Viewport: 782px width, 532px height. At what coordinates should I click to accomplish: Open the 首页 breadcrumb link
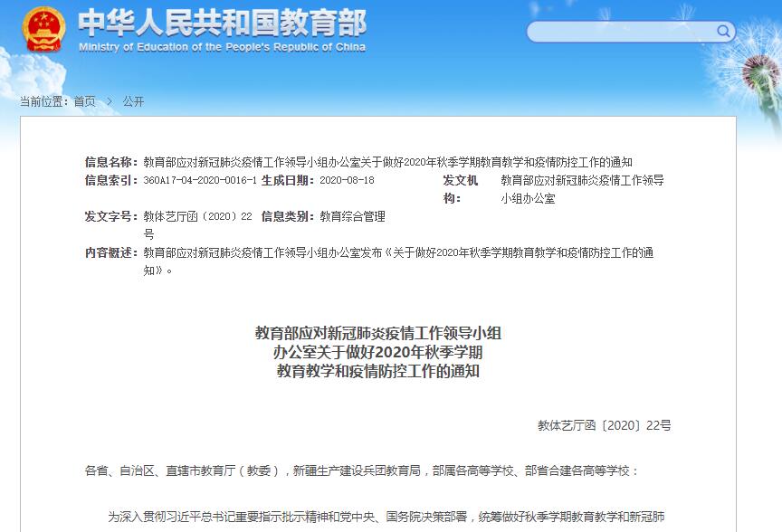pos(84,101)
